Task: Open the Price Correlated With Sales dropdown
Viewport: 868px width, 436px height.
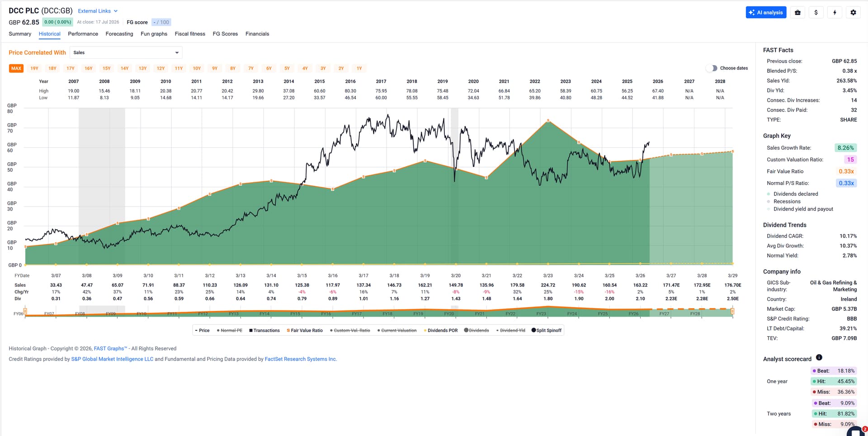Action: click(x=126, y=52)
